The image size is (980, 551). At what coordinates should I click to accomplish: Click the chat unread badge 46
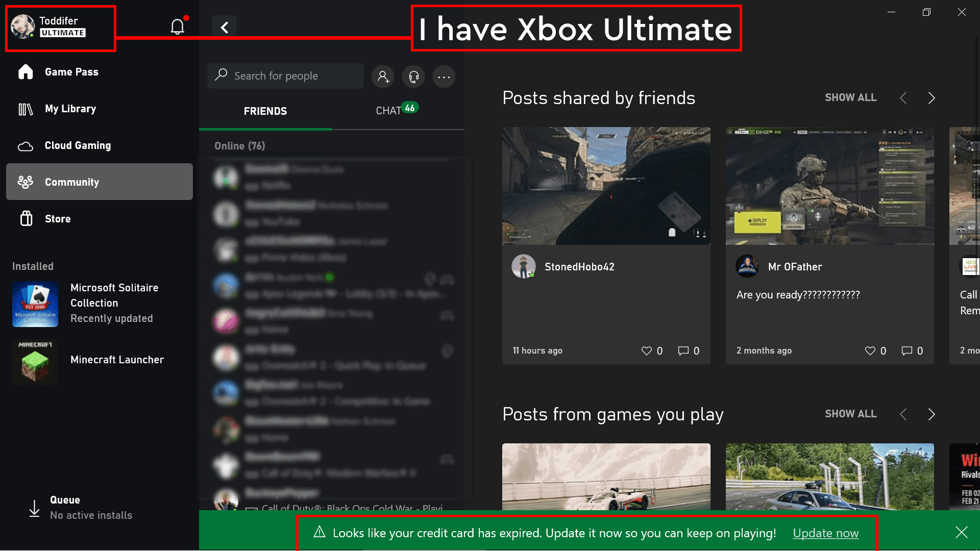(410, 108)
